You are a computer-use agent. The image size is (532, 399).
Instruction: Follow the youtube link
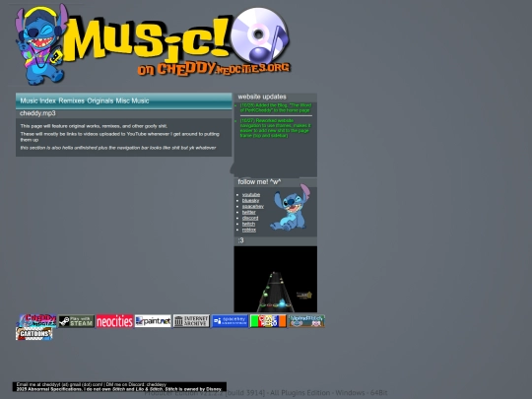tap(251, 195)
